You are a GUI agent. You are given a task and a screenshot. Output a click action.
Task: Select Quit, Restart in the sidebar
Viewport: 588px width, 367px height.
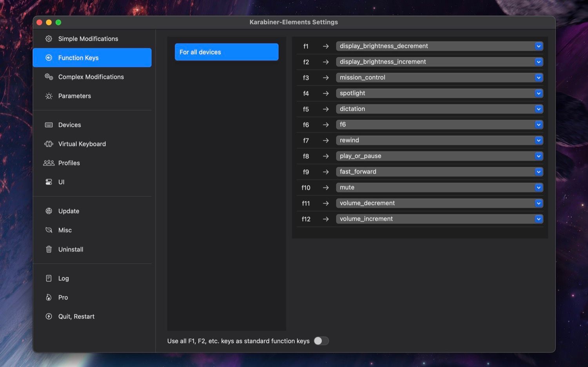[x=76, y=316]
